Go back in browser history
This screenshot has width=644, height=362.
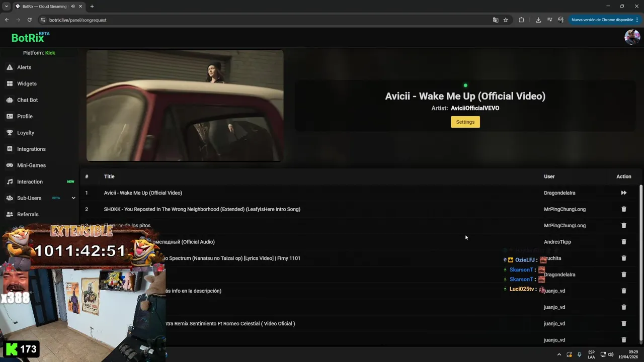(7, 20)
